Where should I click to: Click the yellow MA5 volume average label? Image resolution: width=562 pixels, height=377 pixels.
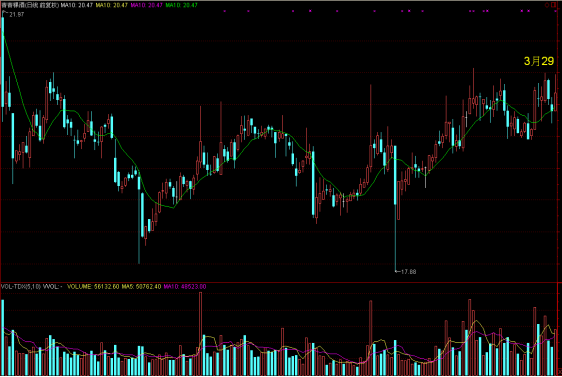[141, 287]
